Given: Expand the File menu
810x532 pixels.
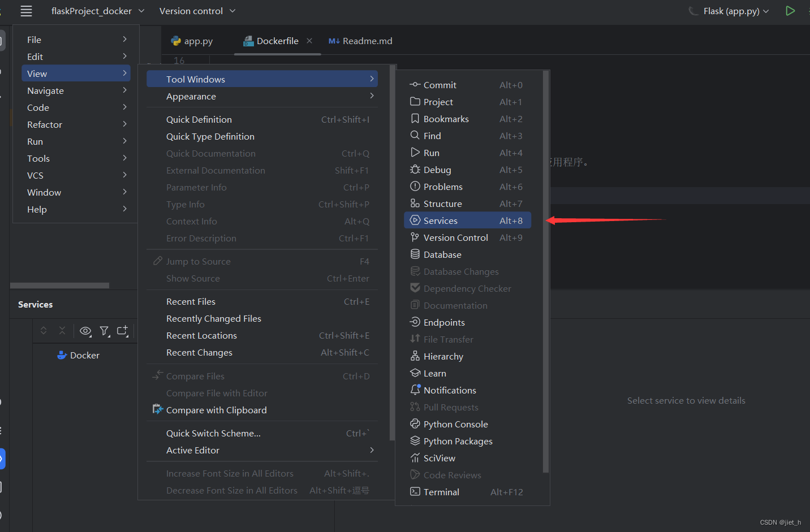Looking at the screenshot, I should tap(76, 40).
